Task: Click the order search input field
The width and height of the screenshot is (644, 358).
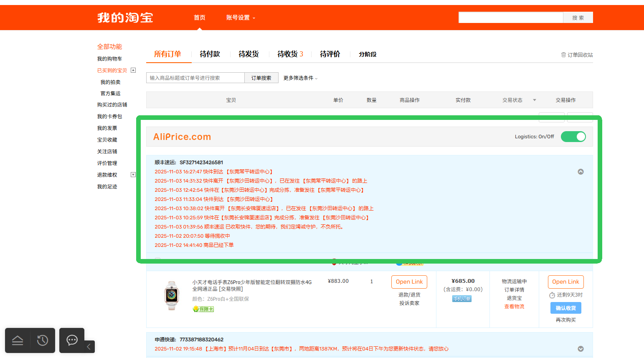Action: 195,78
